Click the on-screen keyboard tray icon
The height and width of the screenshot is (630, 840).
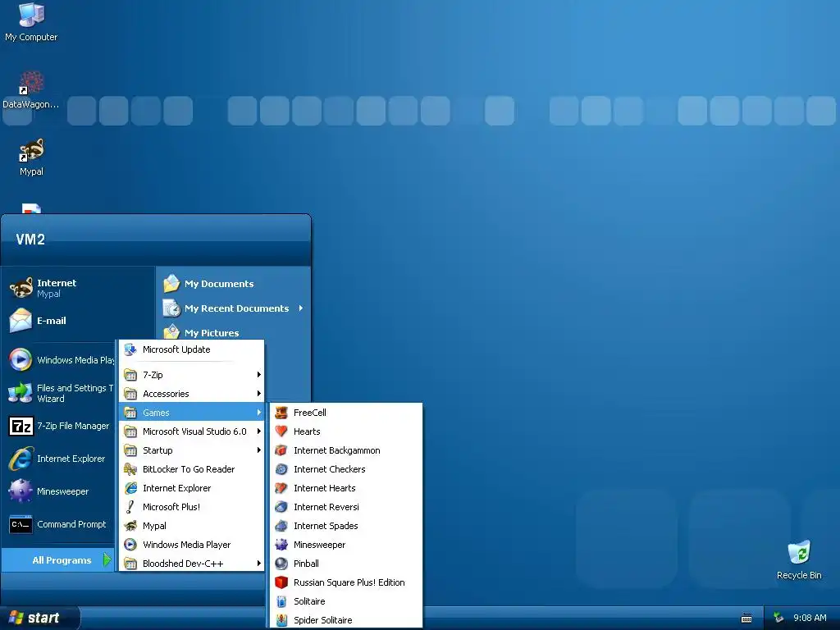[746, 619]
